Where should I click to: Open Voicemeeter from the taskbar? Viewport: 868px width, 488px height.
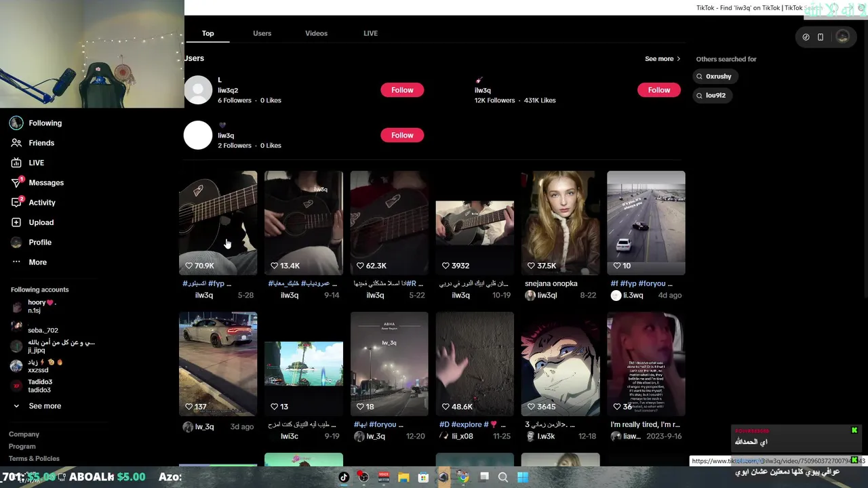coord(384,477)
